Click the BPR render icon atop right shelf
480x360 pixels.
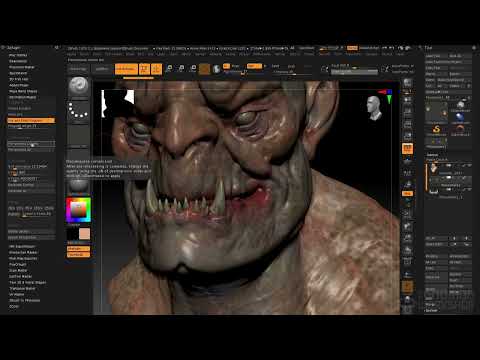tap(407, 83)
